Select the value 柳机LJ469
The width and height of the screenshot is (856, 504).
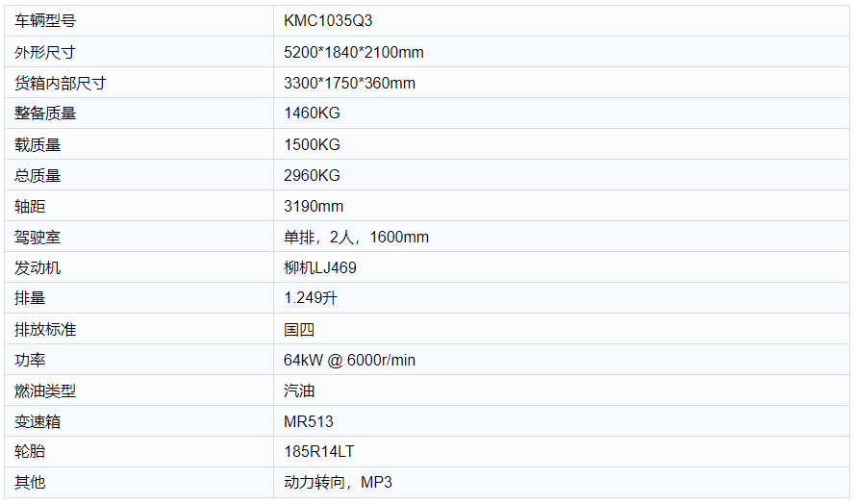320,267
